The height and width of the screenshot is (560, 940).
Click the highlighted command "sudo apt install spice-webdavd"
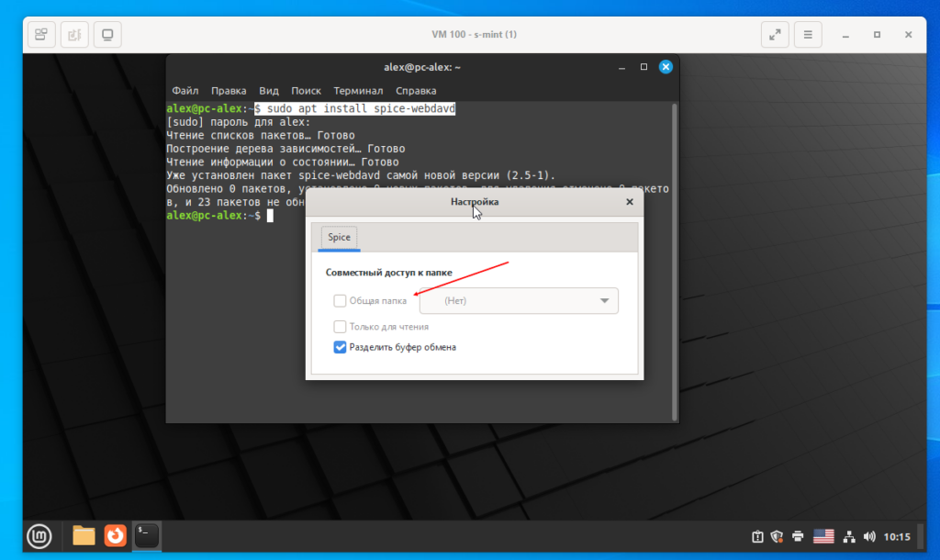point(361,108)
